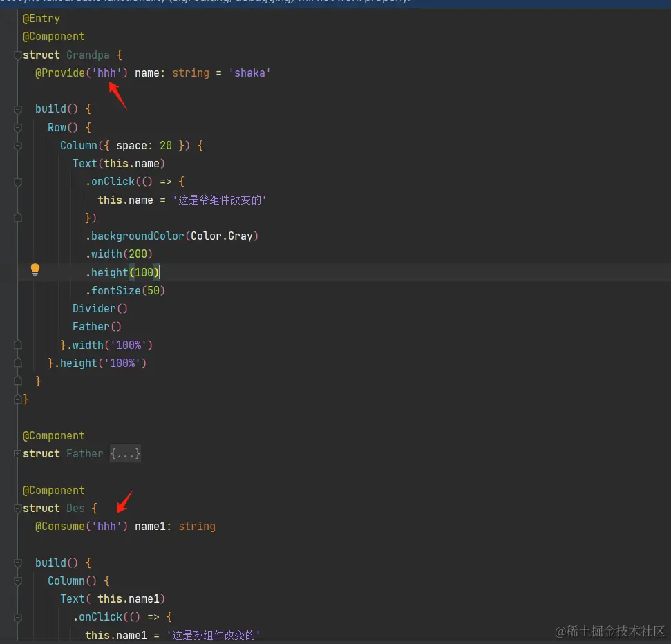Screen dimensions: 671x644
Task: Collapse build() fold marker inside Grandpa
Action: tap(17, 110)
